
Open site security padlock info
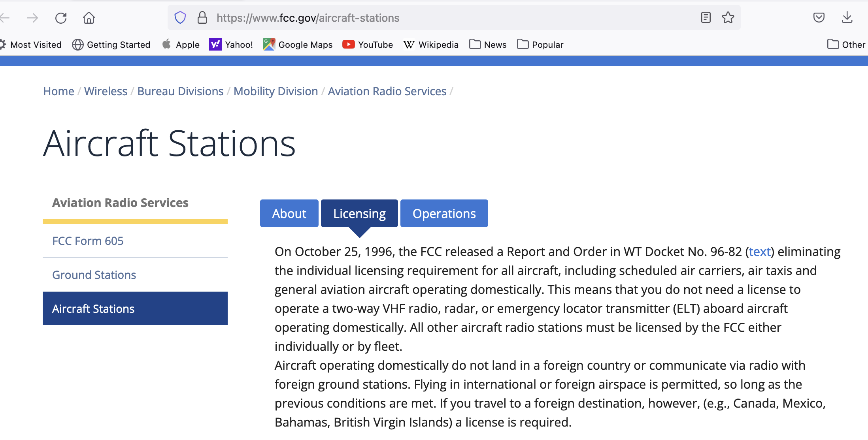(x=202, y=18)
